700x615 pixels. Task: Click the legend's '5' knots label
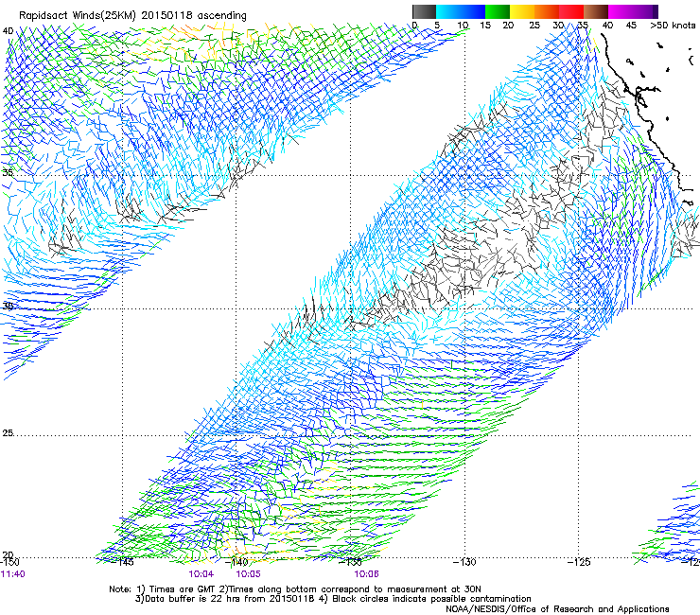click(x=437, y=26)
